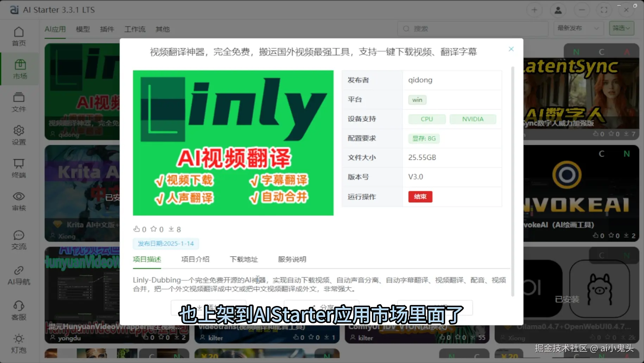
Task: Open the user account icon in title bar
Action: [558, 10]
